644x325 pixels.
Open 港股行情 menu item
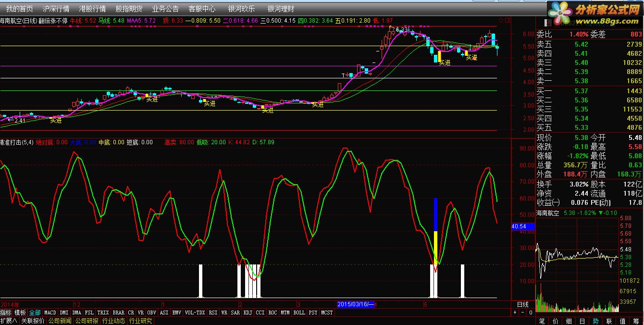click(92, 9)
